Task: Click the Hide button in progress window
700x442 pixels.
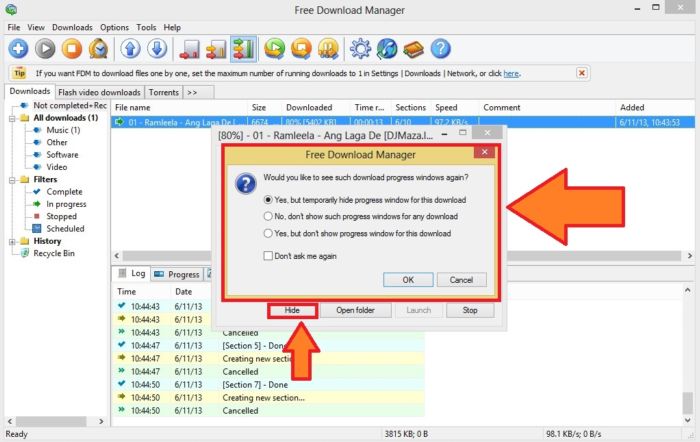Action: click(292, 310)
